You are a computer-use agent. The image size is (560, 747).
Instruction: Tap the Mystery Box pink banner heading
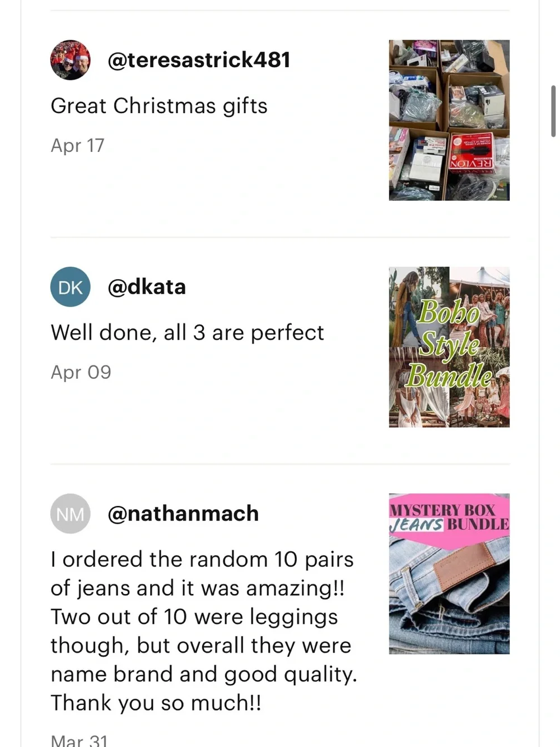click(449, 517)
